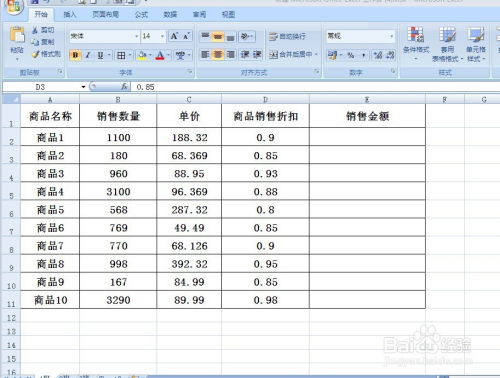The height and width of the screenshot is (378, 500).
Task: Open Clipboard (剪贴板) dialog launcher
Action: 60,71
